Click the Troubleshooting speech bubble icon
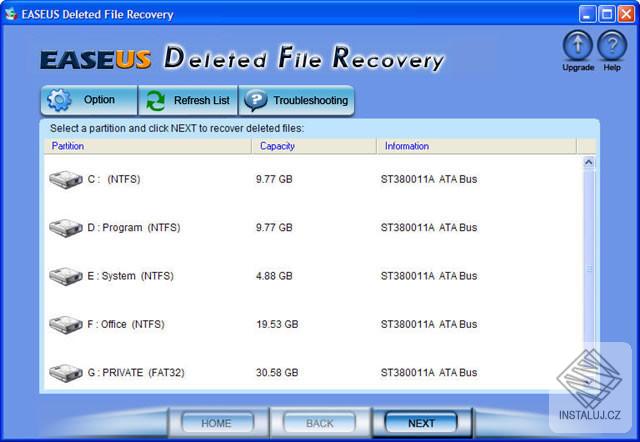The image size is (640, 442). [256, 100]
